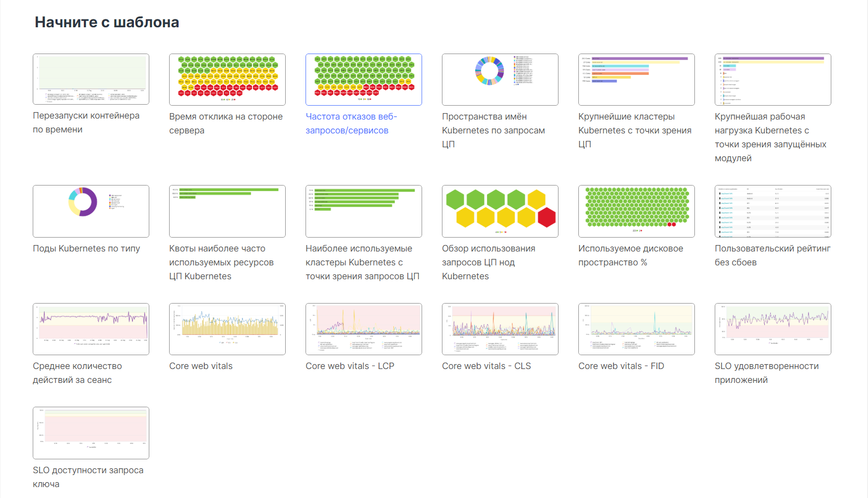This screenshot has width=868, height=498.
Task: Open the 'Перезапуски контейнера по времени' template thumbnail
Action: pyautogui.click(x=91, y=79)
